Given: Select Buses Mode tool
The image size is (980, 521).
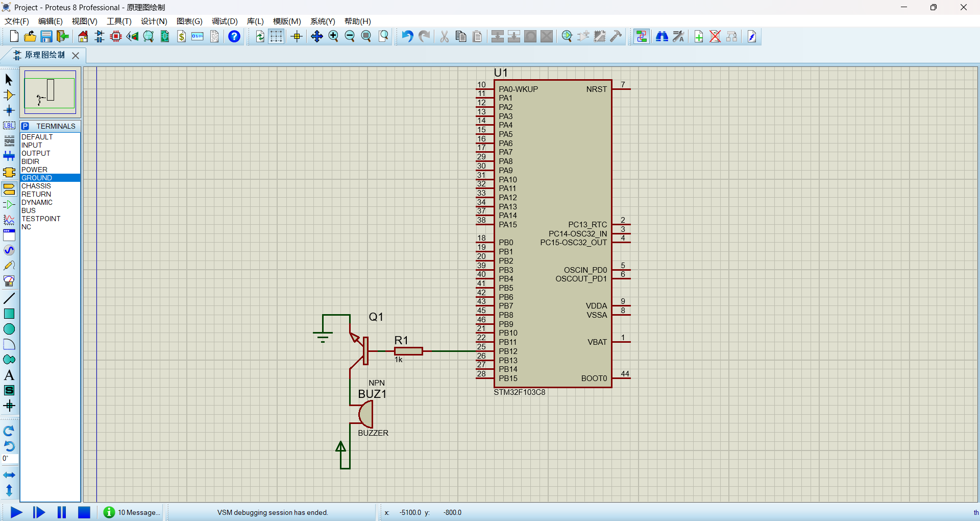Looking at the screenshot, I should (x=9, y=156).
